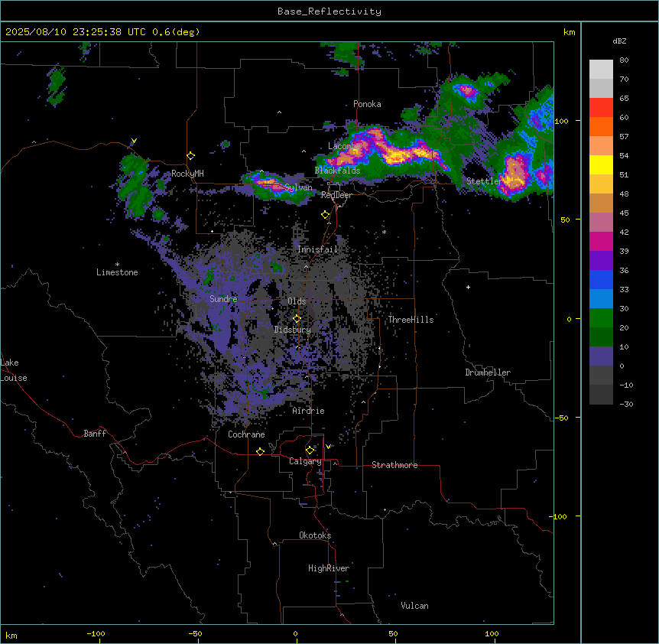Click the blue 33-36 dBZ legend swatch

(601, 279)
